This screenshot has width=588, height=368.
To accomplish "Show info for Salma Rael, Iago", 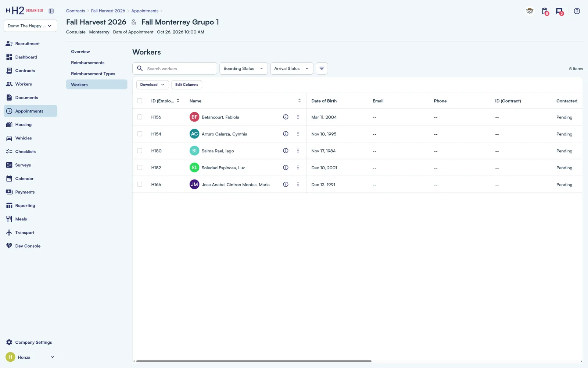I will [286, 151].
